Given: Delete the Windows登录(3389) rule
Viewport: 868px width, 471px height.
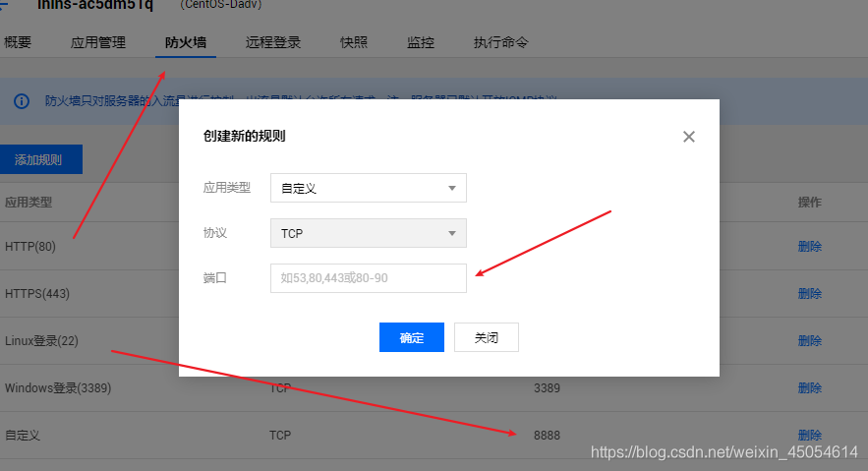Looking at the screenshot, I should tap(809, 387).
